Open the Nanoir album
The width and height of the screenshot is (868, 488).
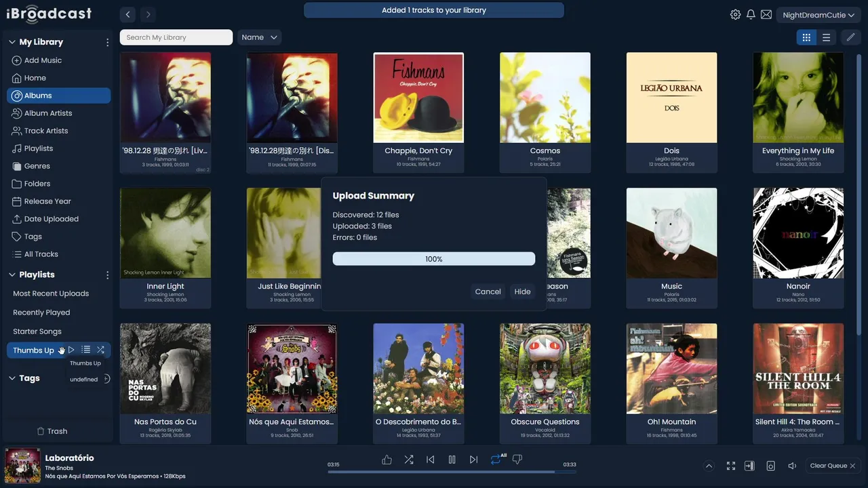click(x=798, y=233)
